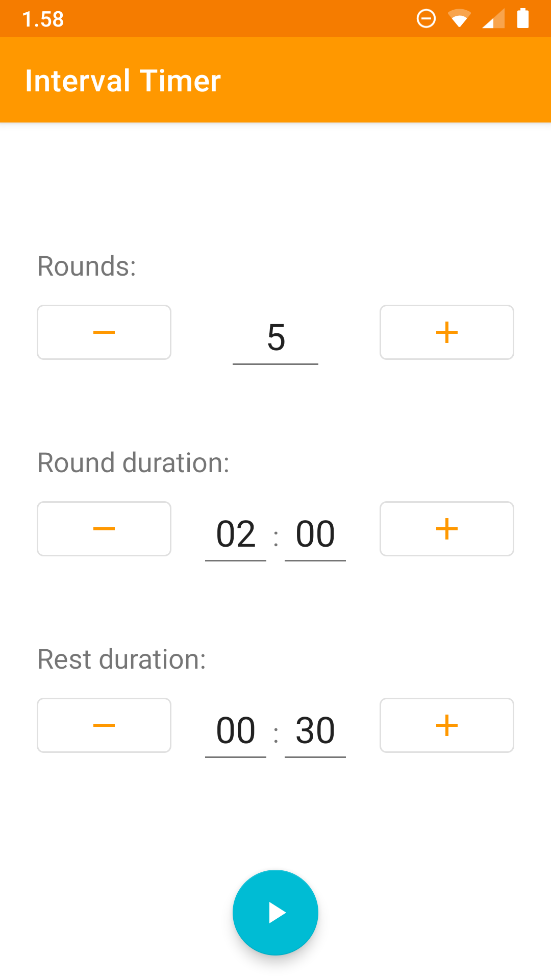Select the rest duration seconds field showing 30
The image size is (551, 980).
(x=315, y=730)
